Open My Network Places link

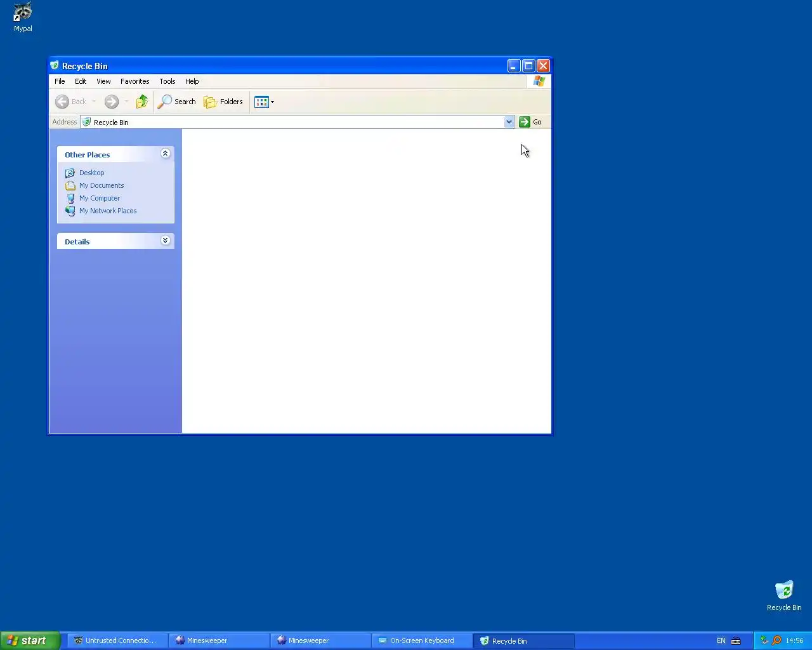click(108, 211)
